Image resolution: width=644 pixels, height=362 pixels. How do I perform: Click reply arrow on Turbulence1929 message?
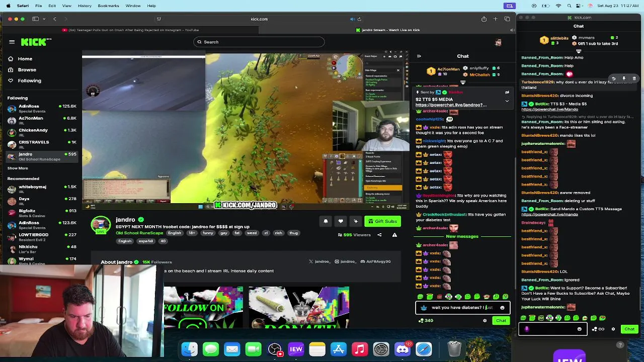pos(613,79)
